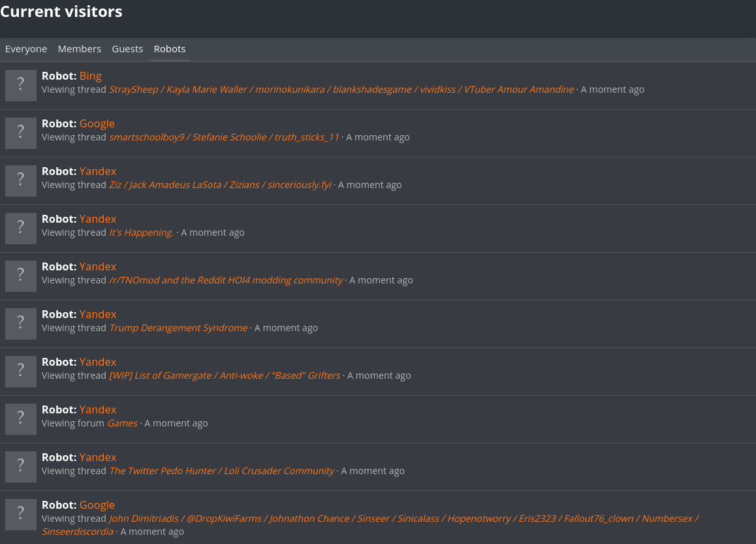Open the smartschoolboy9 / Stefanie Schoolie thread
Screen dimensions: 756x544
pyautogui.click(x=224, y=137)
